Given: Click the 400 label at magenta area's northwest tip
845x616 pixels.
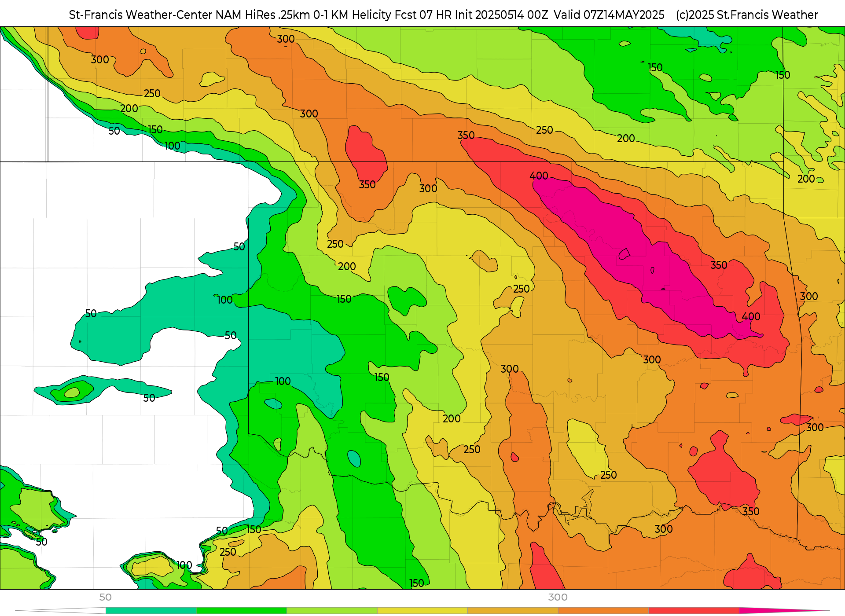Looking at the screenshot, I should [539, 176].
